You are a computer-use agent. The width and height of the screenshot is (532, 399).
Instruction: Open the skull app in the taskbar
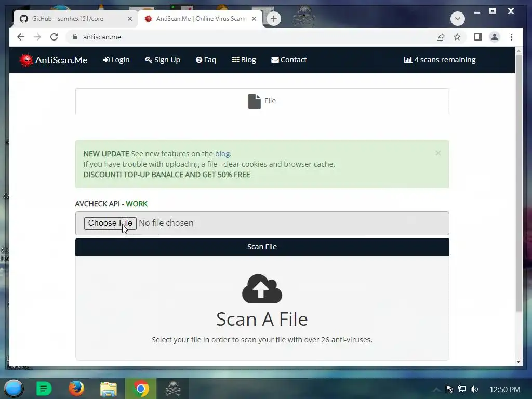172,389
